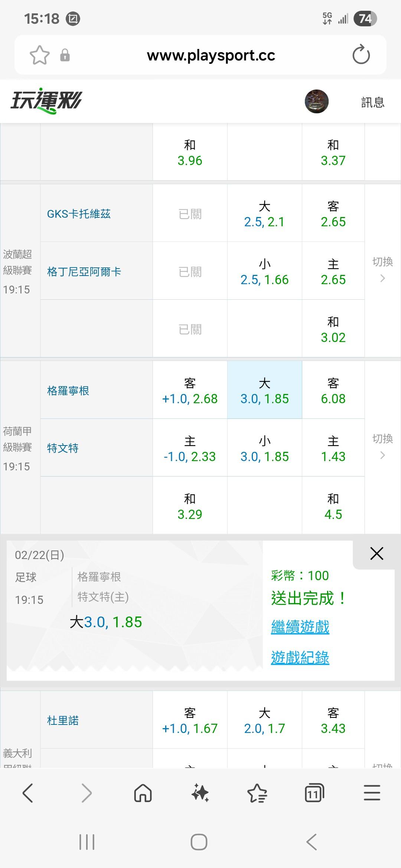Expand 切換 for the 荷蘭甲級聯賽 match
The image size is (401, 868).
click(382, 447)
